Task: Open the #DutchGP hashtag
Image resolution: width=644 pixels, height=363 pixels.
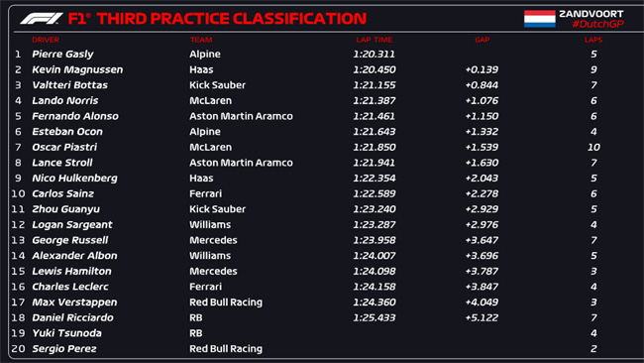Action: [598, 24]
